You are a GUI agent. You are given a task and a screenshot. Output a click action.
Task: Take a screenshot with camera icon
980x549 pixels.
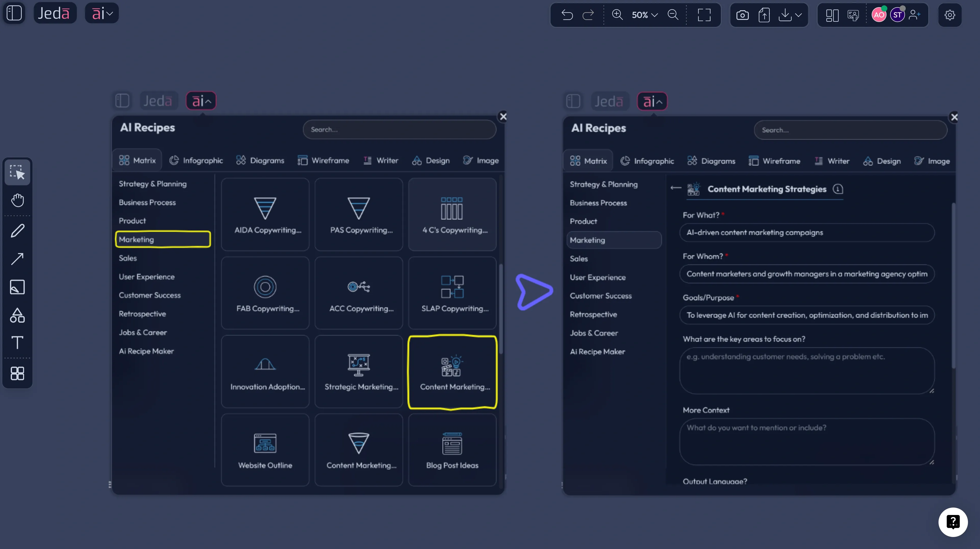pos(742,15)
